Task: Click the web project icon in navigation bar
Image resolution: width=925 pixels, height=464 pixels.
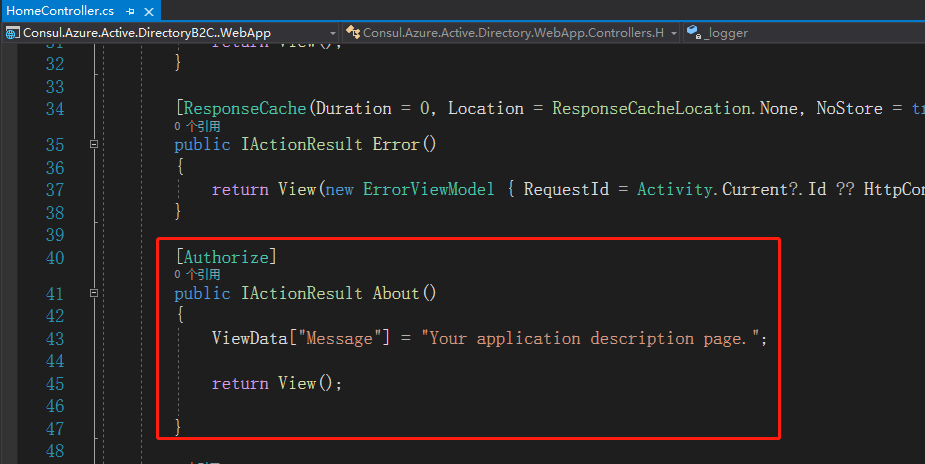Action: tap(12, 34)
